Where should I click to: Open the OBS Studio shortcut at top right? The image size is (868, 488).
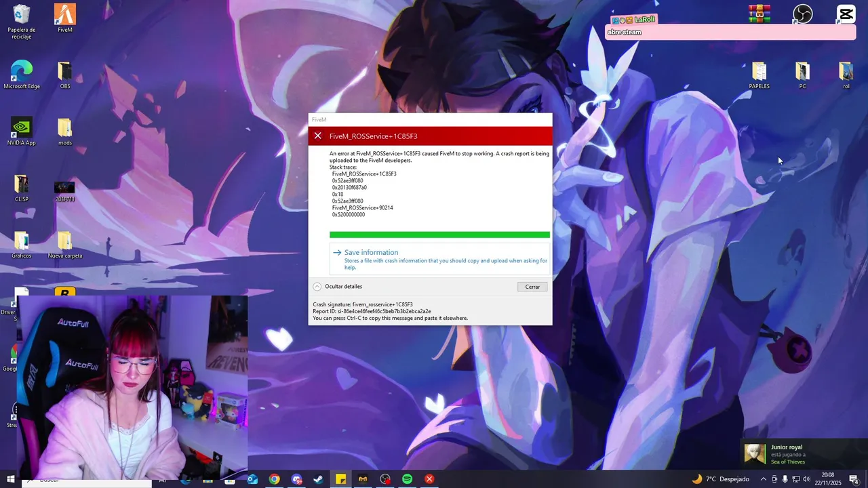point(802,14)
